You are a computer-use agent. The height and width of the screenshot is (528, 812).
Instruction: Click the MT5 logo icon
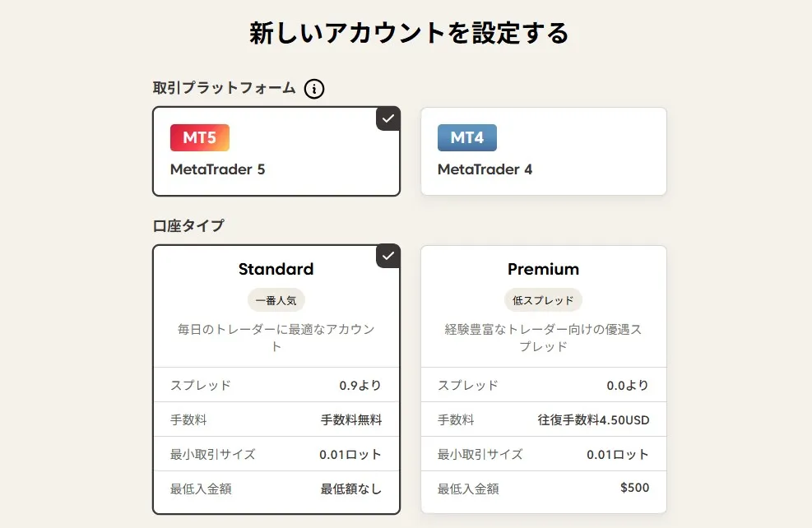pyautogui.click(x=198, y=137)
